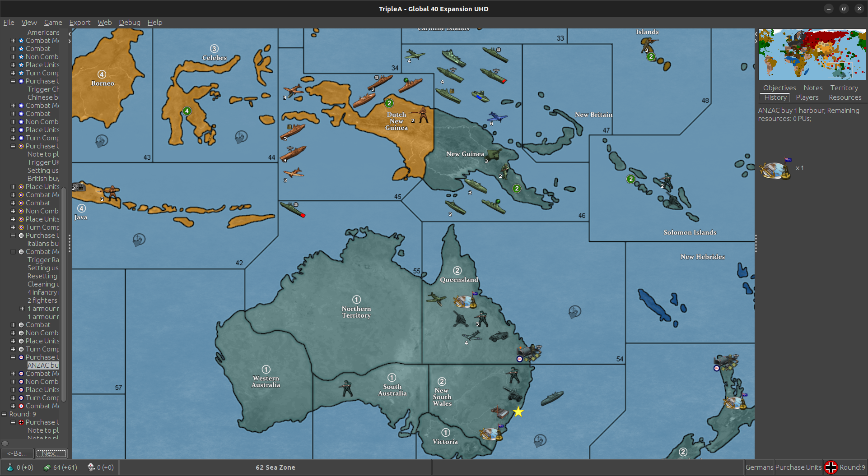The height and width of the screenshot is (476, 868).
Task: Click the convoy icon in sea zone 54
Action: click(x=574, y=311)
